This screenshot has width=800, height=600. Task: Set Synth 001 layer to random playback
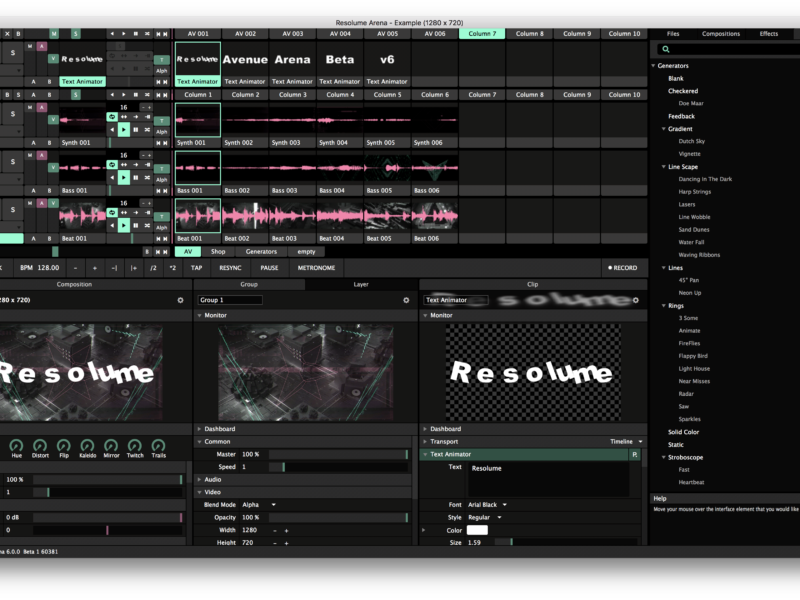[x=147, y=130]
